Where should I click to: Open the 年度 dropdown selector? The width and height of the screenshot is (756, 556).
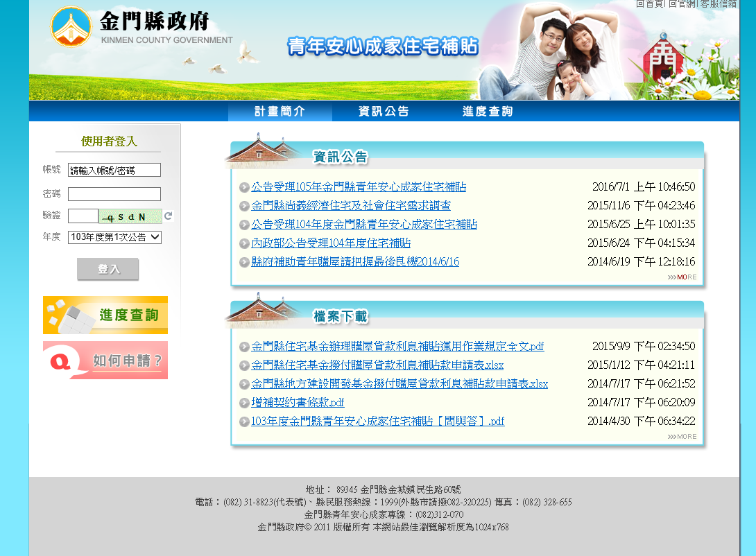tap(115, 237)
